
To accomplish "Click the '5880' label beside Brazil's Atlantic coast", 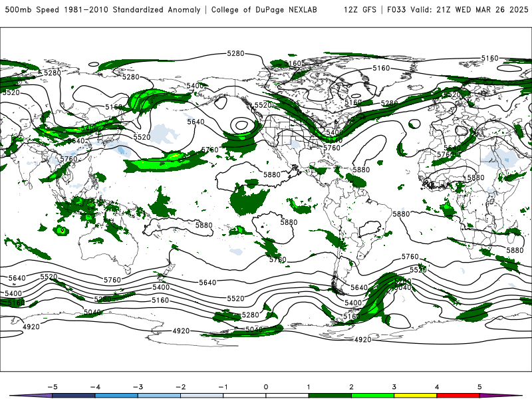I will click(401, 214).
